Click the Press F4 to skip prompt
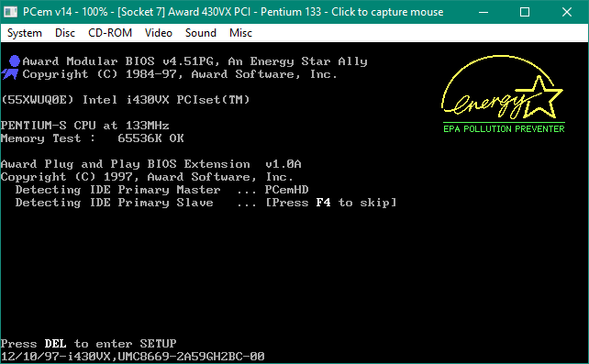 331,203
